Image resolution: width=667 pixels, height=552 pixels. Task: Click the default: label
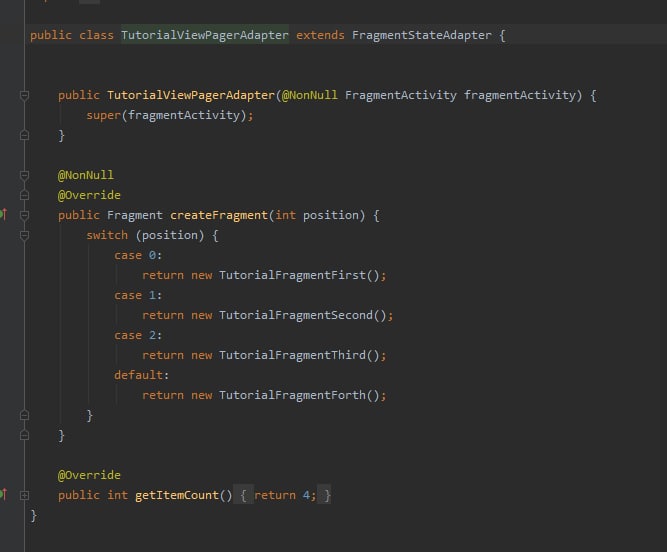141,375
